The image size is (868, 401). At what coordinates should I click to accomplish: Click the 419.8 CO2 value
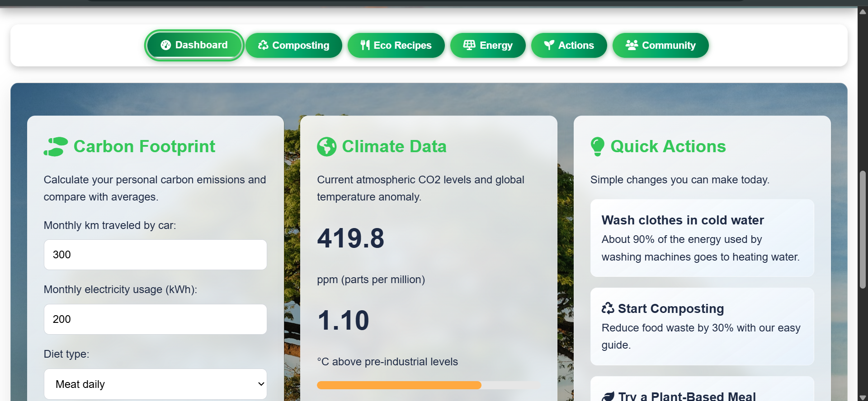point(351,238)
